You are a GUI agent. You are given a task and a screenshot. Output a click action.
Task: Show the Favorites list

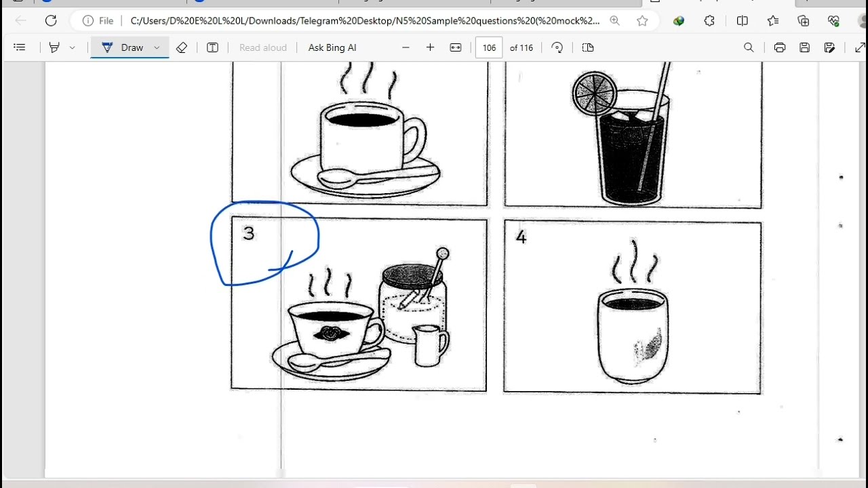click(773, 20)
